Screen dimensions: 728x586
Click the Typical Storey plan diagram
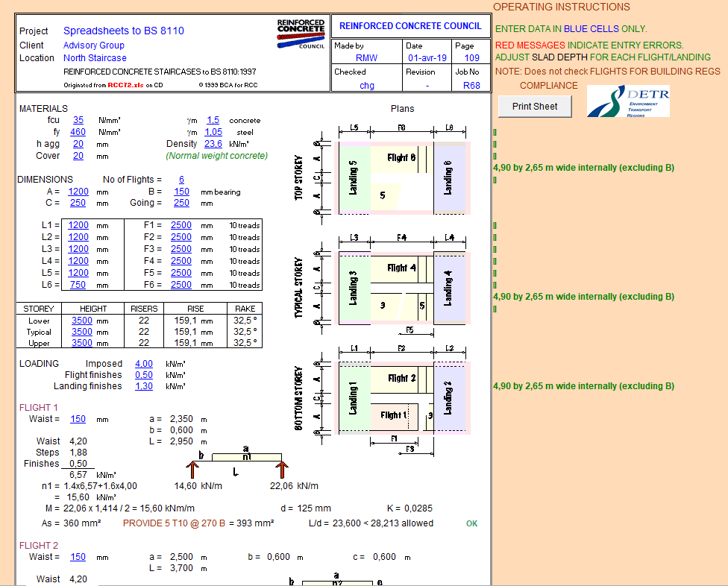pyautogui.click(x=383, y=286)
